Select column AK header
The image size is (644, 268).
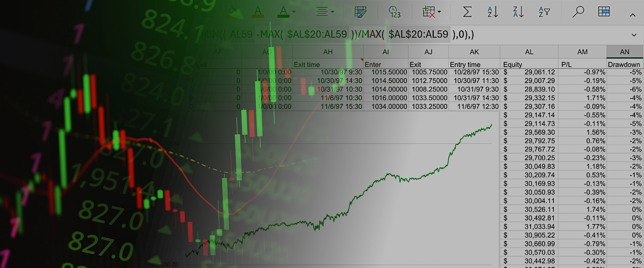coord(474,52)
